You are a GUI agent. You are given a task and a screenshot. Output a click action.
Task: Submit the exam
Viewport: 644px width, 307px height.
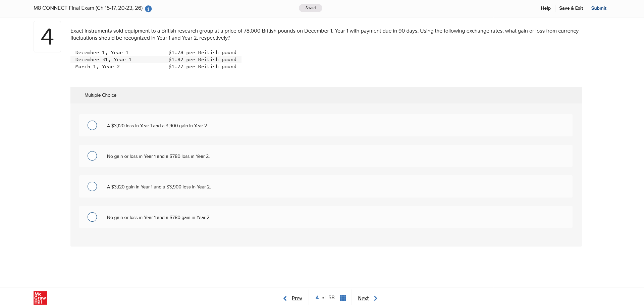click(x=598, y=8)
